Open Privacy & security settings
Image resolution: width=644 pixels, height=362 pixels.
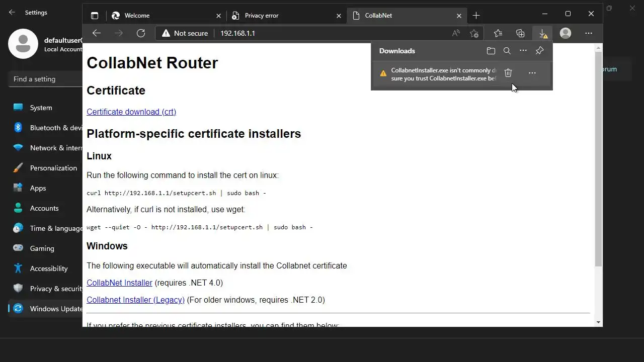(x=45, y=289)
